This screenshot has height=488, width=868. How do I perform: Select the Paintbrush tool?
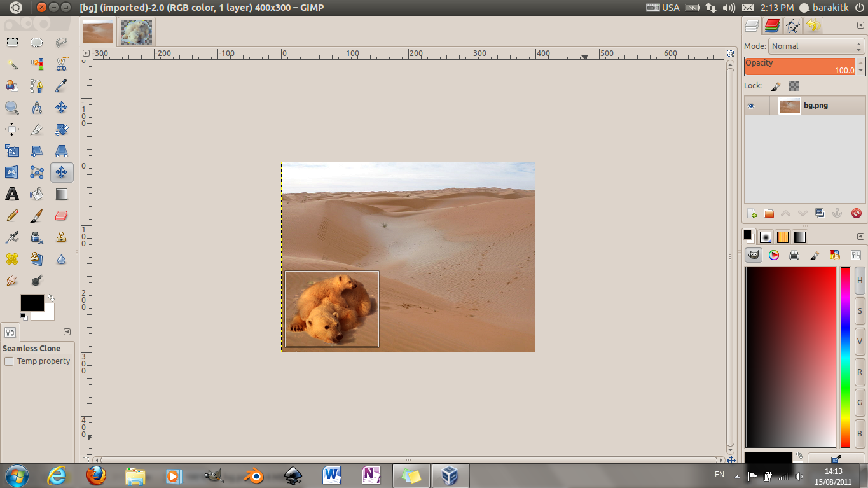[37, 216]
